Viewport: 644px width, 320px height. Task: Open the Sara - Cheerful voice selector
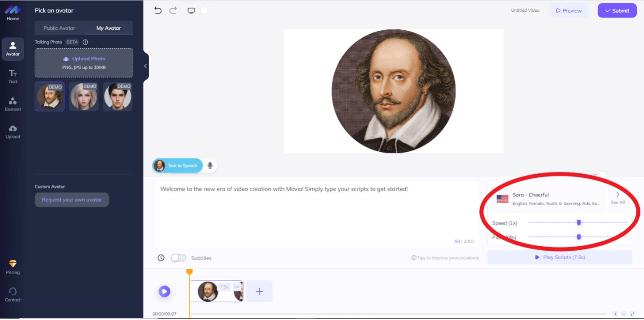pyautogui.click(x=549, y=199)
